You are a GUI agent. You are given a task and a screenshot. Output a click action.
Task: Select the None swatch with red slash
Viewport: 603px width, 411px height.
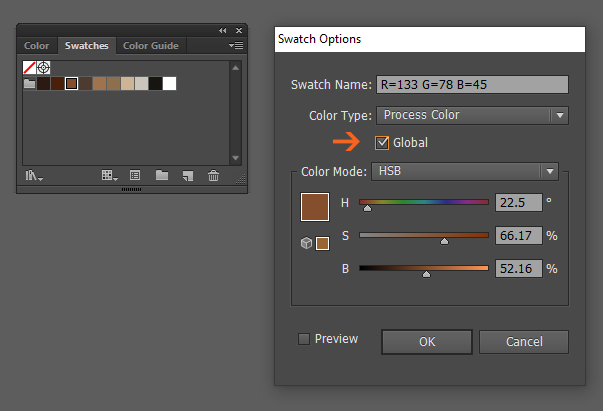tap(30, 68)
